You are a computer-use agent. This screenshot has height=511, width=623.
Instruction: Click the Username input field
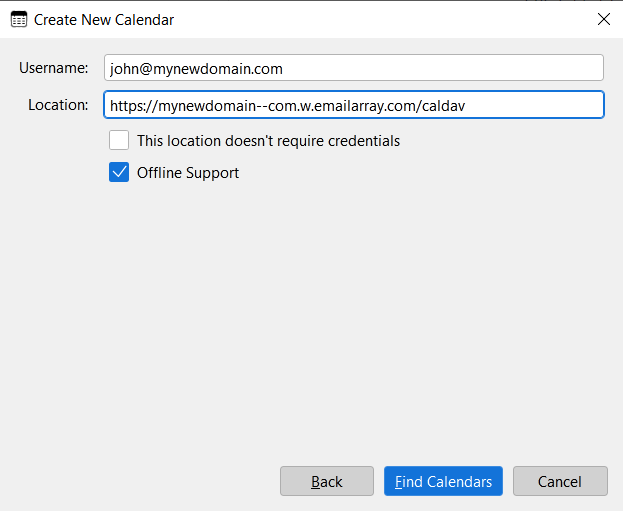click(x=353, y=68)
